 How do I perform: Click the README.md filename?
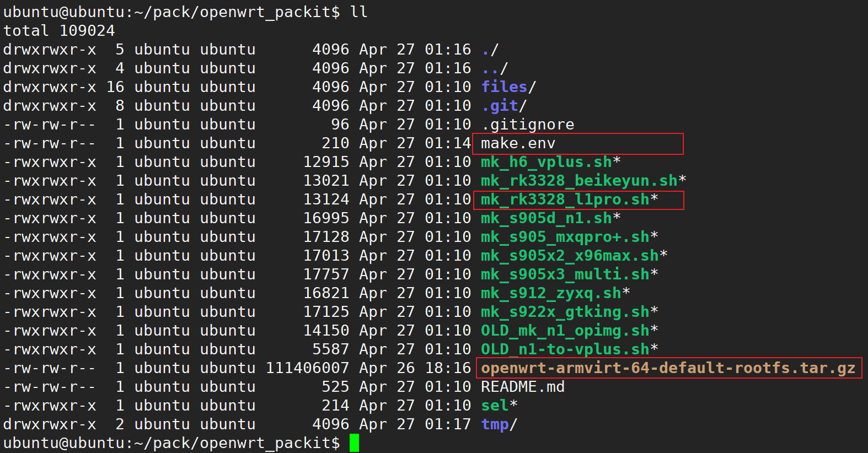pos(522,387)
